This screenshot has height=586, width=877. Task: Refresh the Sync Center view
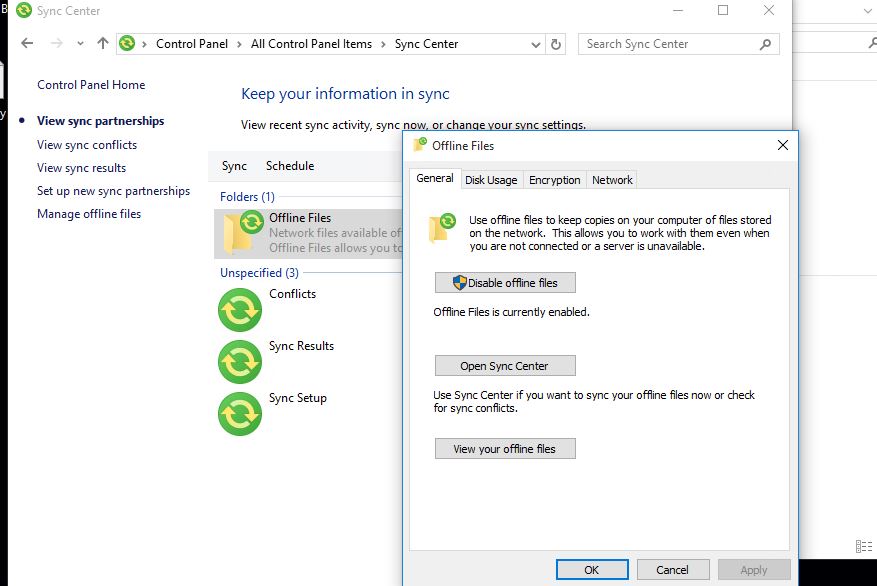click(x=555, y=44)
